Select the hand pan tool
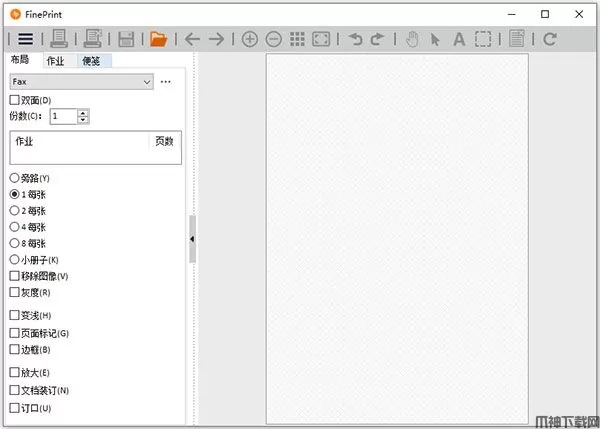This screenshot has height=429, width=600. tap(412, 39)
